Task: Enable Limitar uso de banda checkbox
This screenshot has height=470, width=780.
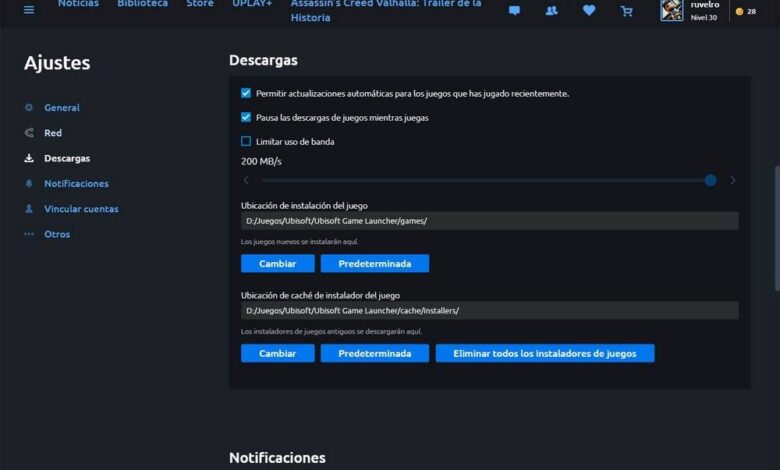Action: point(246,141)
